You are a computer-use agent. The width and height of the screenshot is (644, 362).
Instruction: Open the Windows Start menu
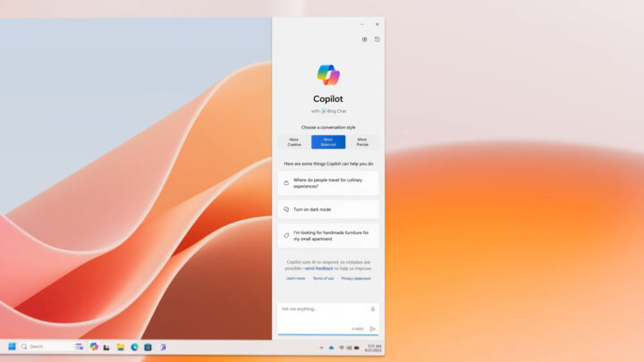[x=12, y=346]
